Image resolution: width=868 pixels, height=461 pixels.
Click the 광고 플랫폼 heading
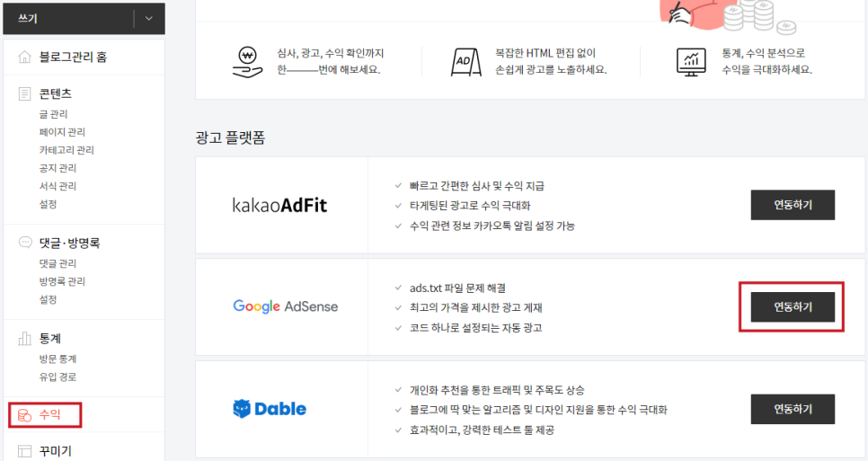[230, 137]
